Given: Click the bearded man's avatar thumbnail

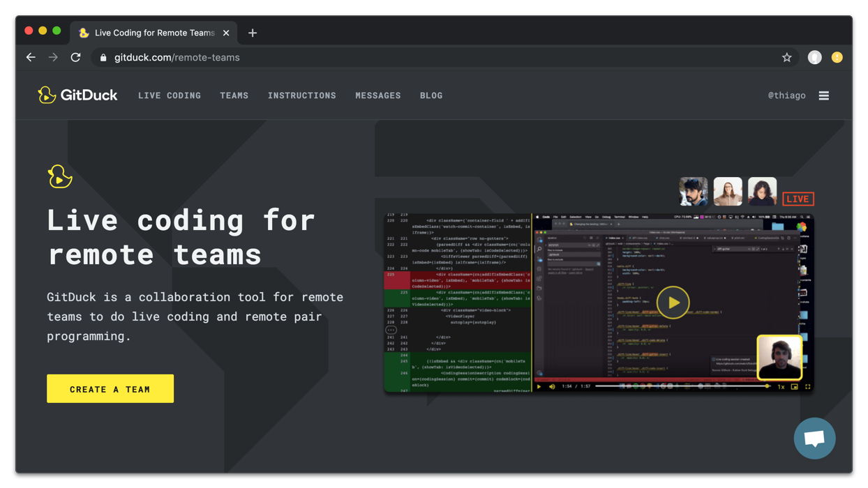Looking at the screenshot, I should 694,191.
